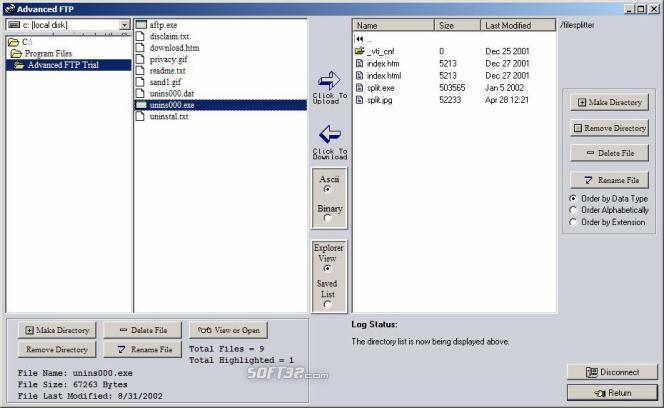
Task: Click the uninstal.txt file icon
Action: point(140,117)
